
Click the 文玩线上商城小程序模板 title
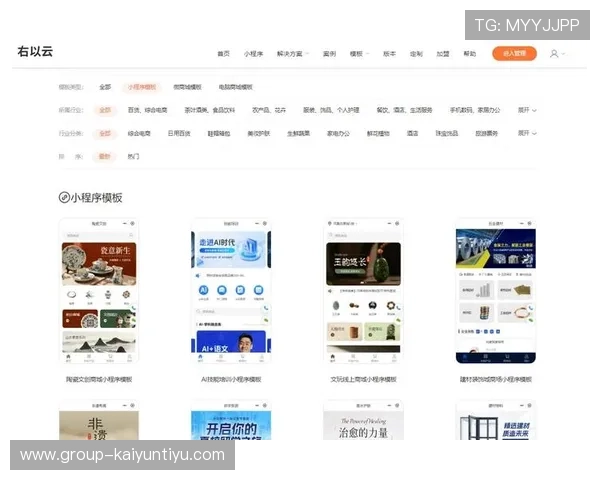363,379
